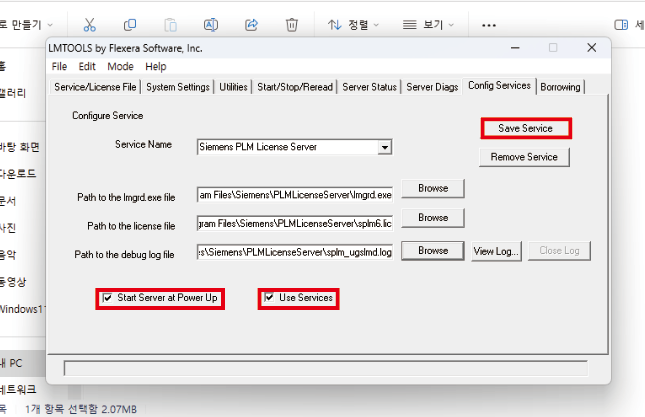
Task: Click the '1개 항목 선택함 2.07MB' status text
Action: click(x=81, y=409)
